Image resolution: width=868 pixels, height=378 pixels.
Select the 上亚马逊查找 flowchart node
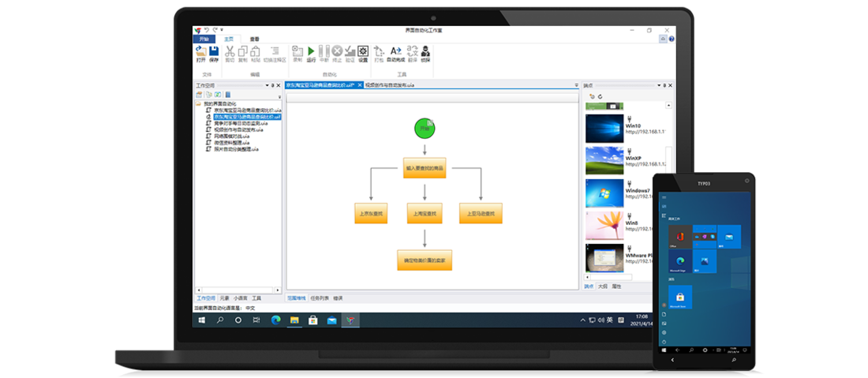[x=481, y=213]
